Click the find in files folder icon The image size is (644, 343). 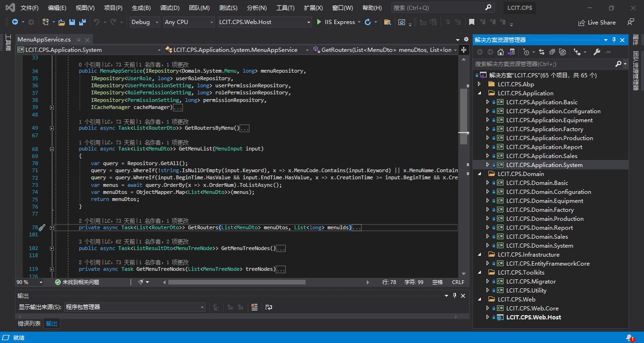pos(387,22)
